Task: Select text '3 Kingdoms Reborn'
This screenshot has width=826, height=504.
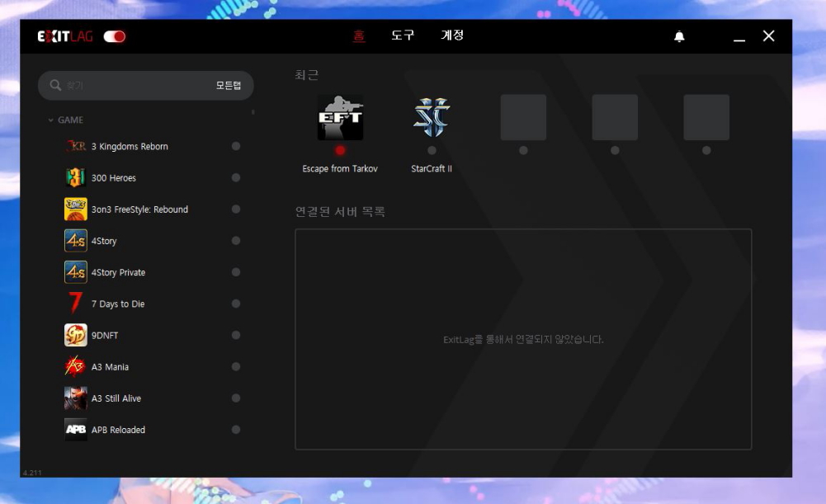Action: click(130, 146)
